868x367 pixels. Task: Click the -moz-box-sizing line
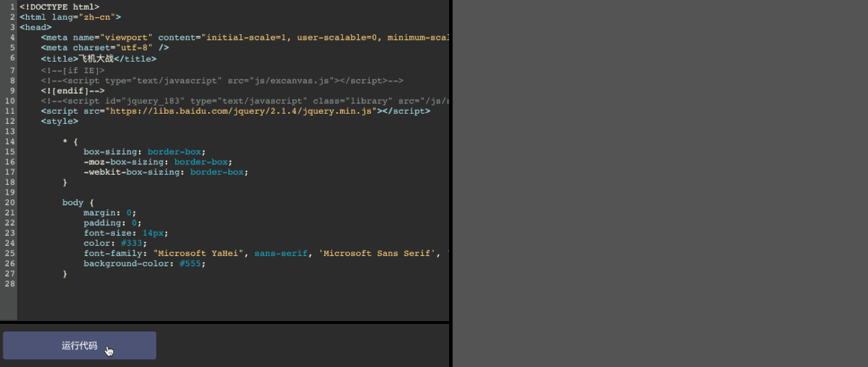coord(158,162)
